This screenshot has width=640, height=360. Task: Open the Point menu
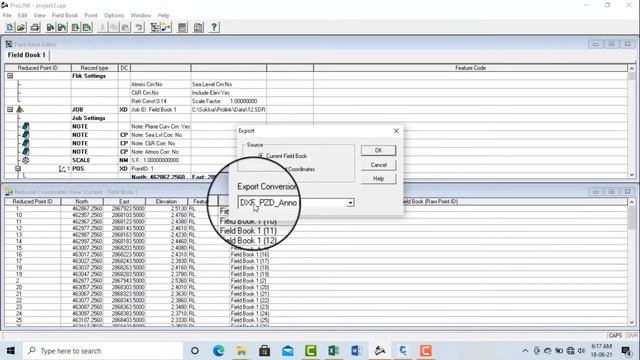pos(91,15)
